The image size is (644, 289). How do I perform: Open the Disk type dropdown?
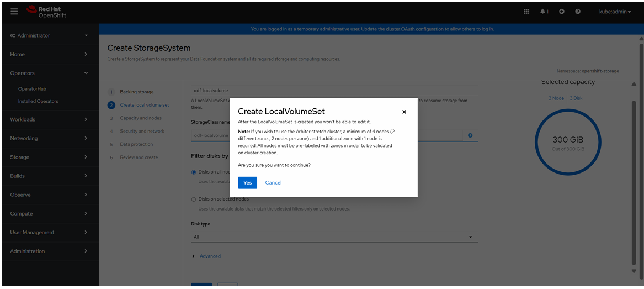(x=333, y=237)
